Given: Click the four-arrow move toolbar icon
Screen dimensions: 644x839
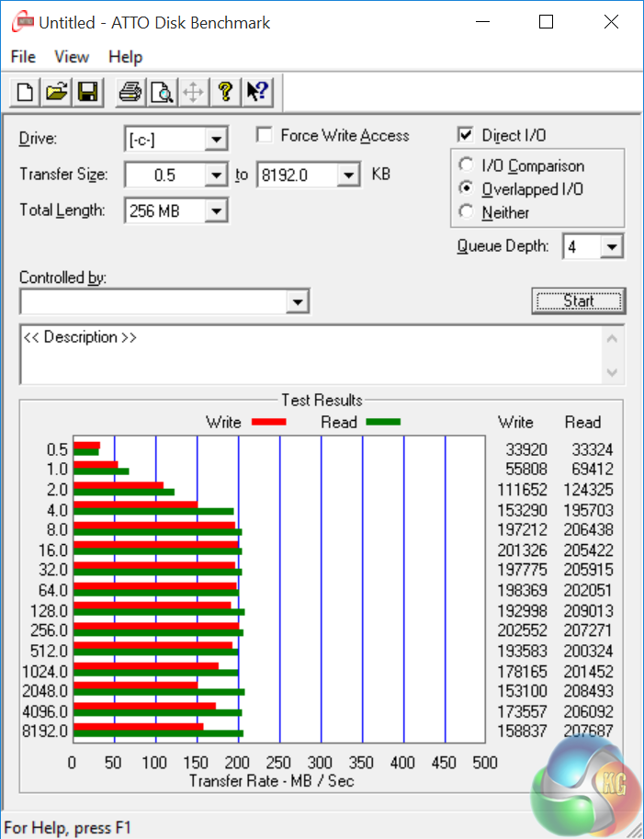Looking at the screenshot, I should (x=193, y=92).
